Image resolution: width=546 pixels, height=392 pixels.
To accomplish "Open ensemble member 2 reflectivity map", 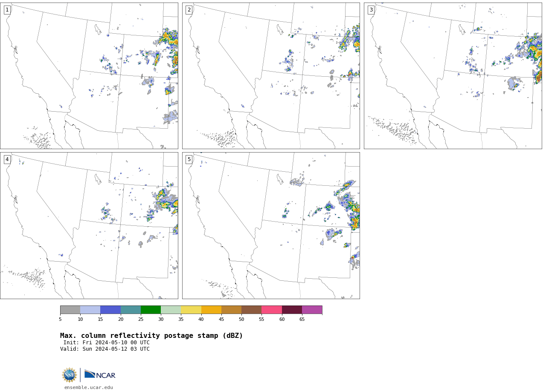I will pos(271,76).
